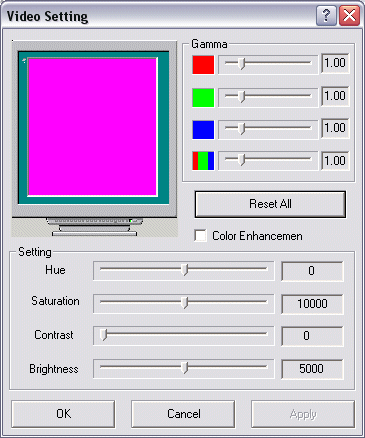Click the red gamma value field
The image size is (365, 438).
(x=335, y=63)
